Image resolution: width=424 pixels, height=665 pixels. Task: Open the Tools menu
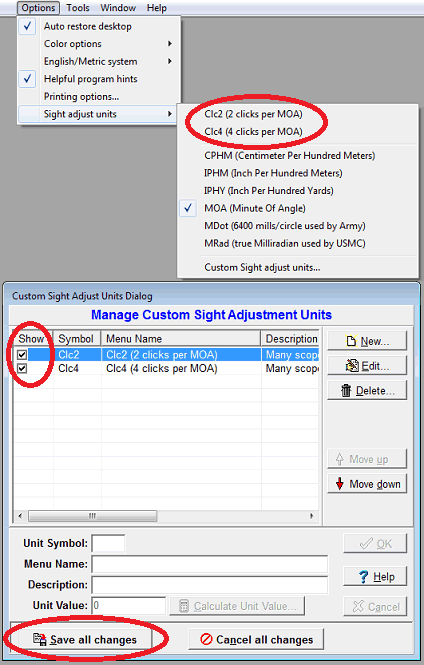pos(78,8)
